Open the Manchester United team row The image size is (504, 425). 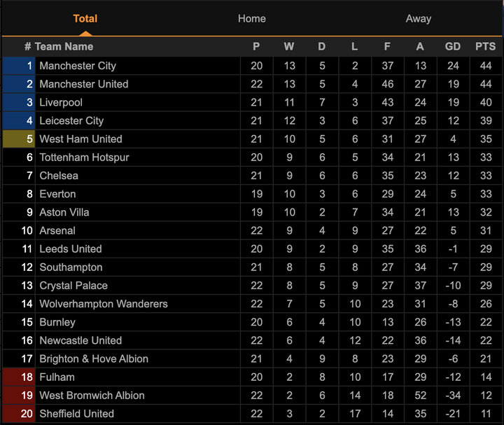point(84,84)
